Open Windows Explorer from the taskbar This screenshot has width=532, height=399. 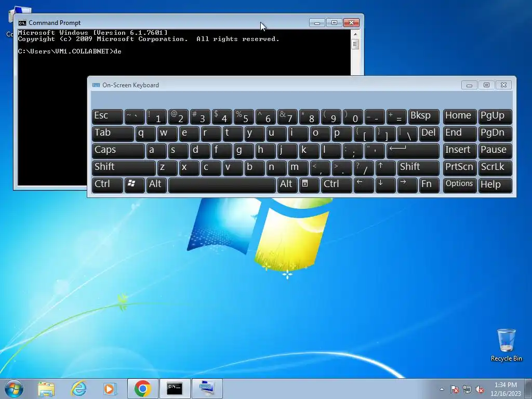(46, 389)
